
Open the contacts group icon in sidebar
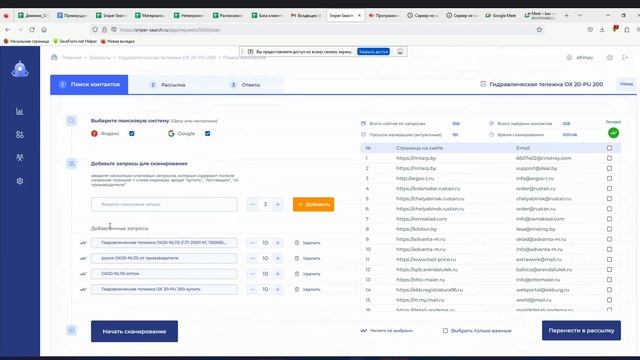coord(20,135)
